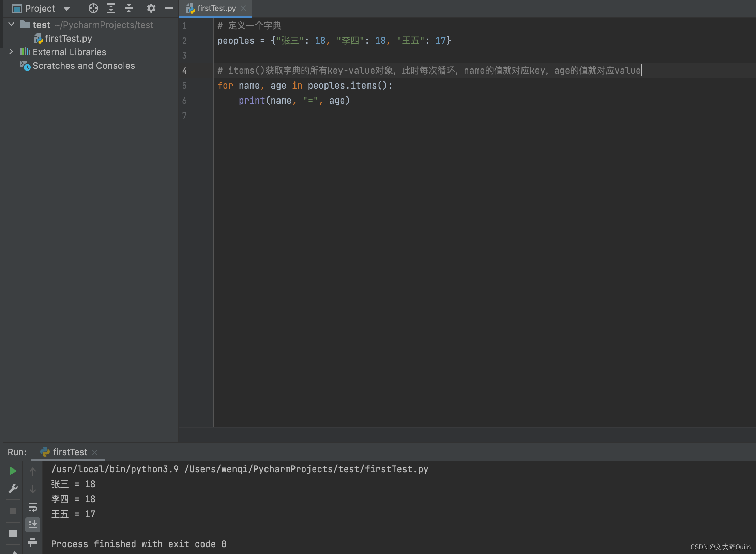756x554 pixels.
Task: Click the Up the stack trace arrow
Action: tap(33, 472)
